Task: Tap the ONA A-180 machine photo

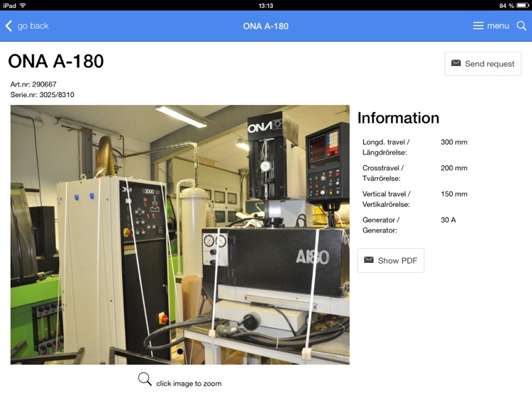Action: [180, 235]
